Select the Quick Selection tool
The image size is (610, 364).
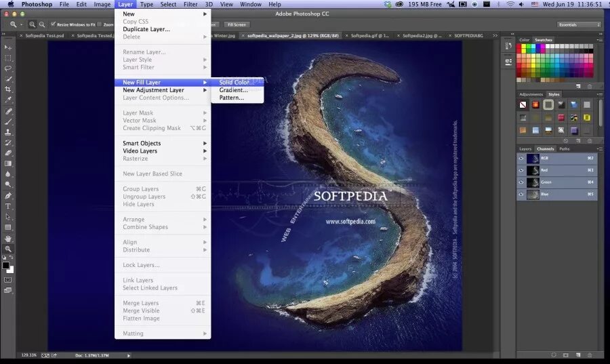click(7, 79)
